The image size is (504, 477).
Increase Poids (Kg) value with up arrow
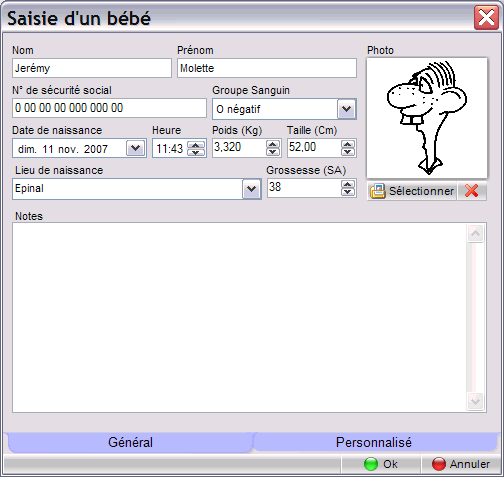coord(273,145)
